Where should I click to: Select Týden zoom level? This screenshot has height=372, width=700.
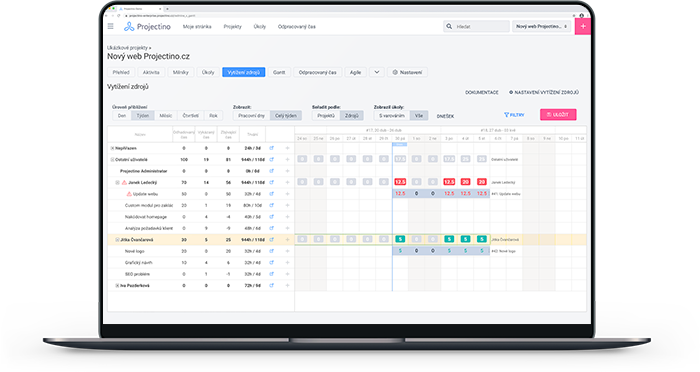[x=143, y=116]
